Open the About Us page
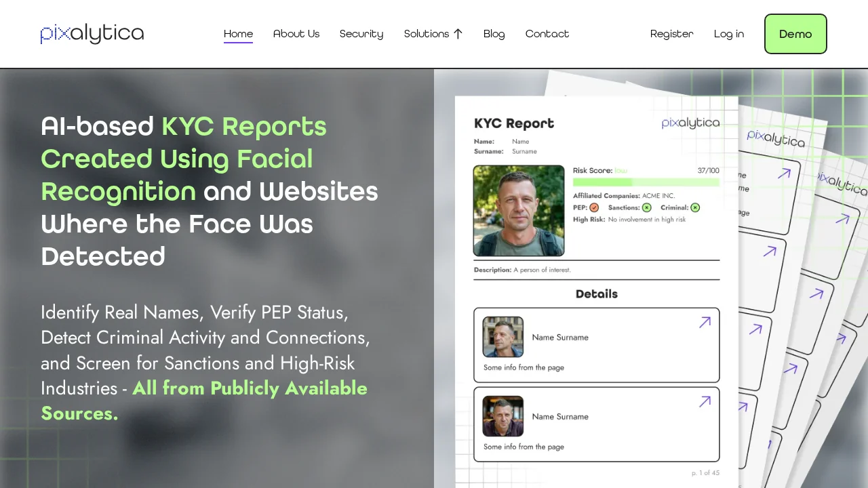The width and height of the screenshot is (868, 488). [x=296, y=34]
